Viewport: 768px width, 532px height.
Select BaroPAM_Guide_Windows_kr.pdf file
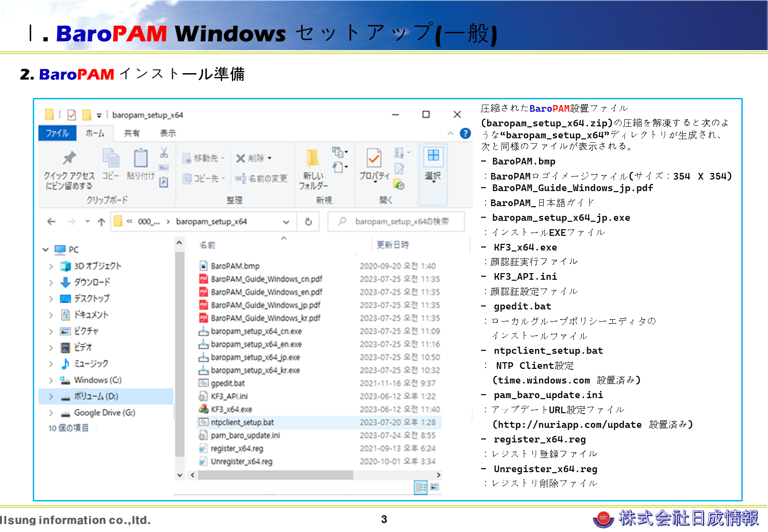pyautogui.click(x=266, y=318)
